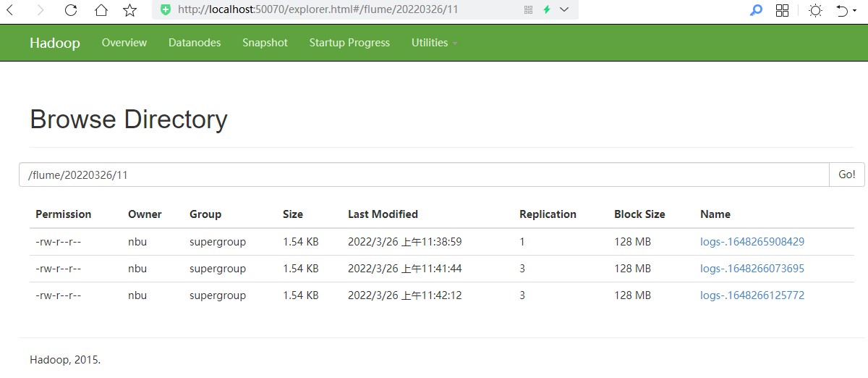This screenshot has width=868, height=378.
Task: Go to browser home icon
Action: pyautogui.click(x=101, y=10)
